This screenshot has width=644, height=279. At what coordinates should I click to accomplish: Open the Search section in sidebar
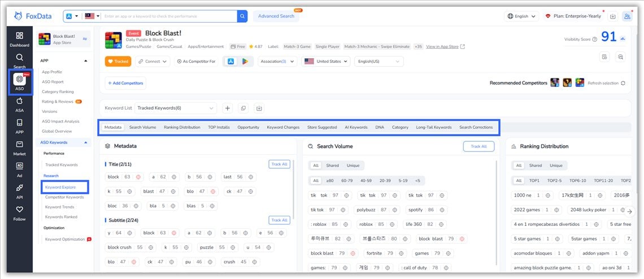tap(19, 61)
